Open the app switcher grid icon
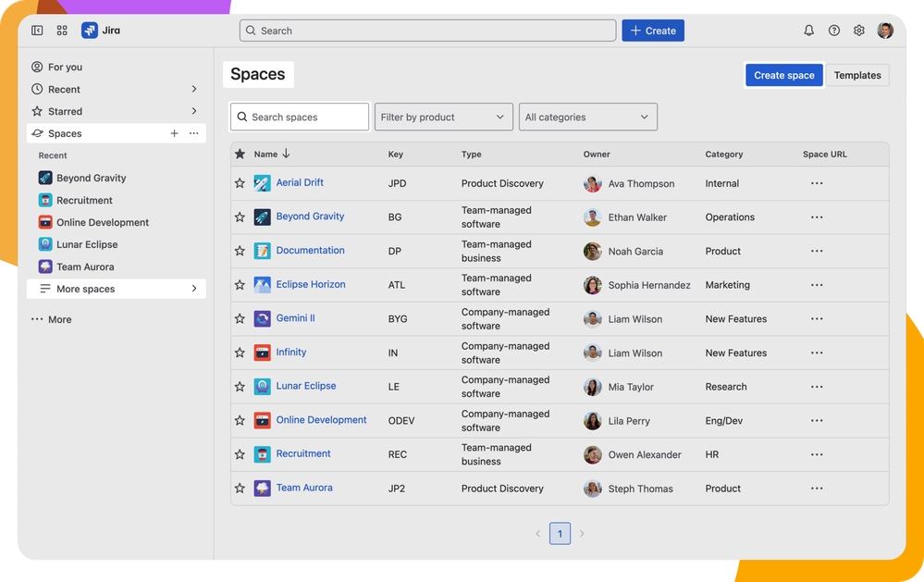Screen dimensions: 924x582 pyautogui.click(x=62, y=31)
